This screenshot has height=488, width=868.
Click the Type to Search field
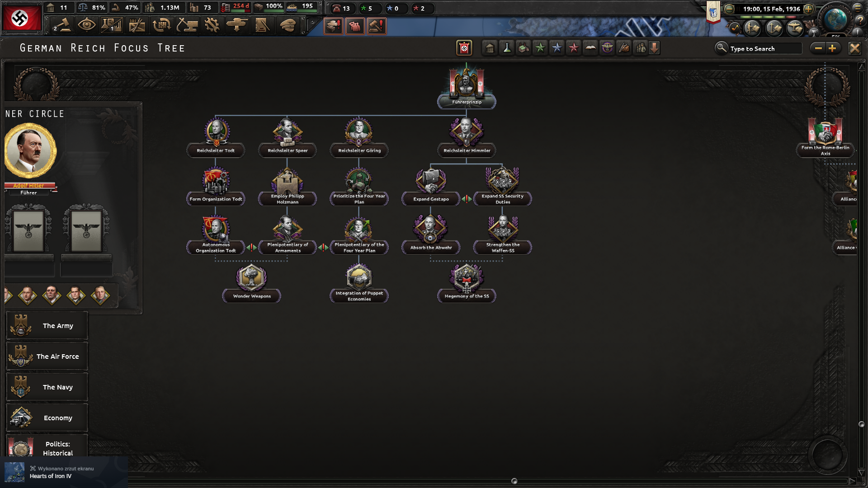(765, 48)
